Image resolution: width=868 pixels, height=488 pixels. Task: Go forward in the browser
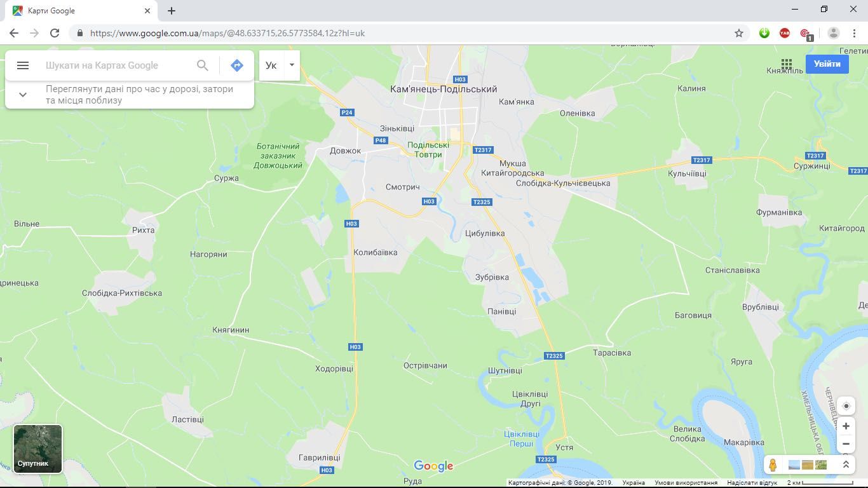(x=34, y=33)
